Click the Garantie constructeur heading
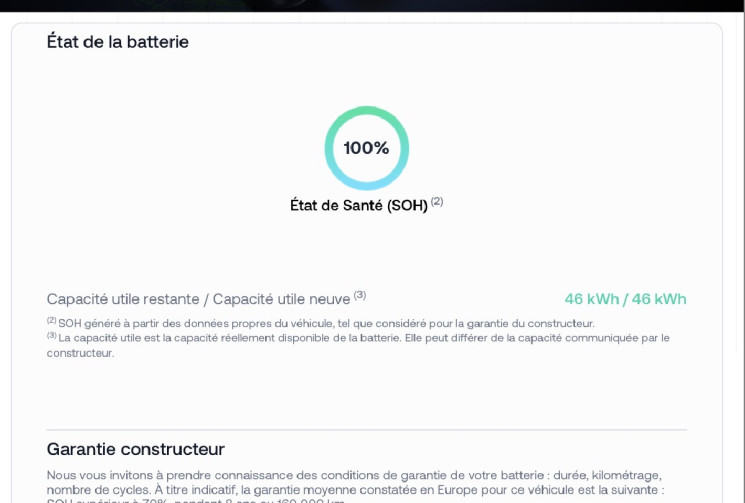Viewport: 745px width, 503px height. (136, 449)
